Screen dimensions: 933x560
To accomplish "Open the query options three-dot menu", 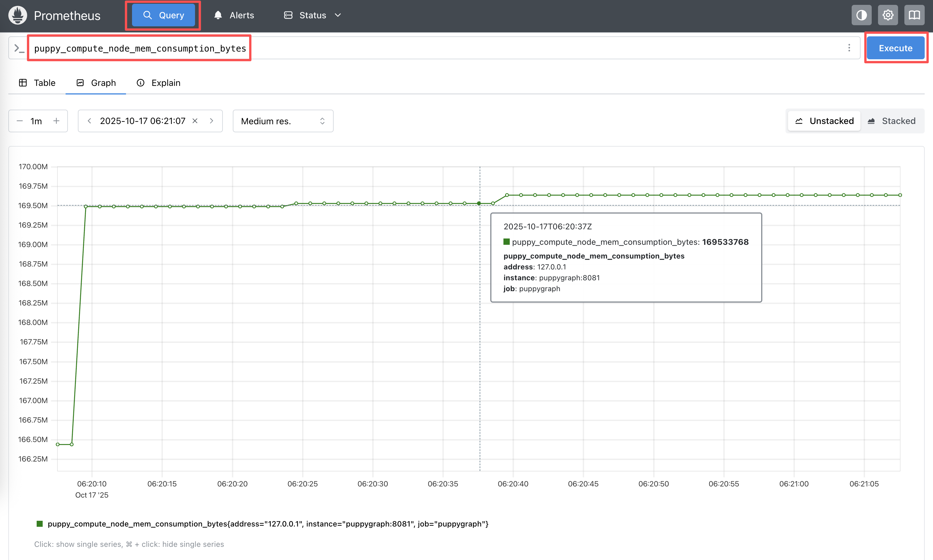I will (849, 48).
